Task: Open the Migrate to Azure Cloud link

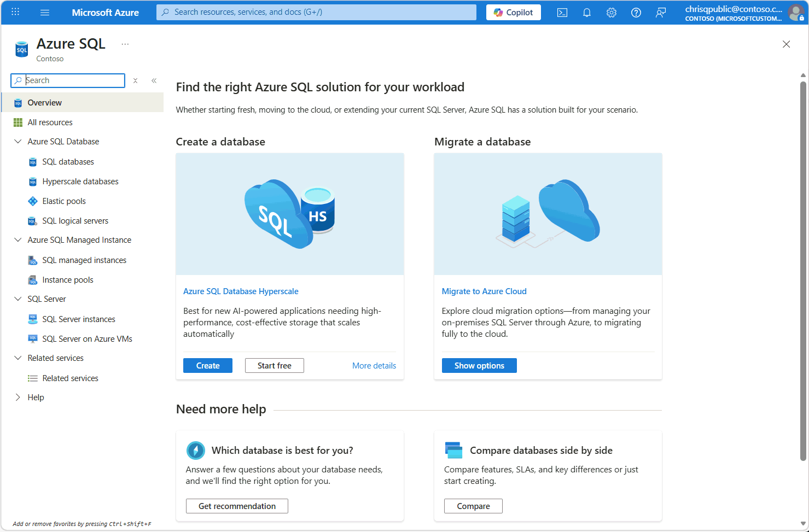Action: 484,291
